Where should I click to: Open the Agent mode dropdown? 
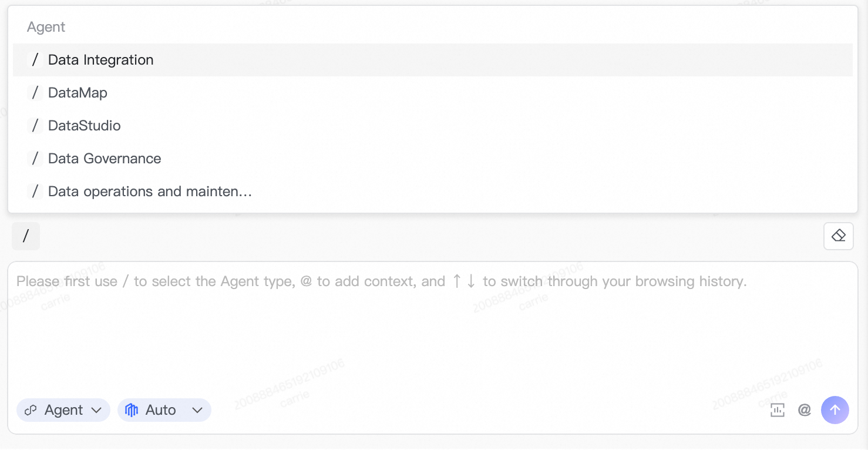click(x=63, y=410)
